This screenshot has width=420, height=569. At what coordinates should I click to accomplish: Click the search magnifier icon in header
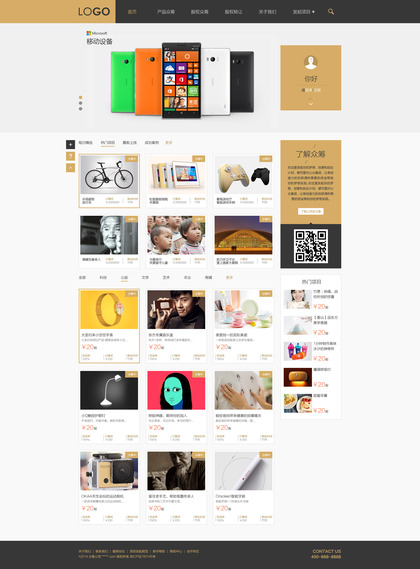pos(331,12)
